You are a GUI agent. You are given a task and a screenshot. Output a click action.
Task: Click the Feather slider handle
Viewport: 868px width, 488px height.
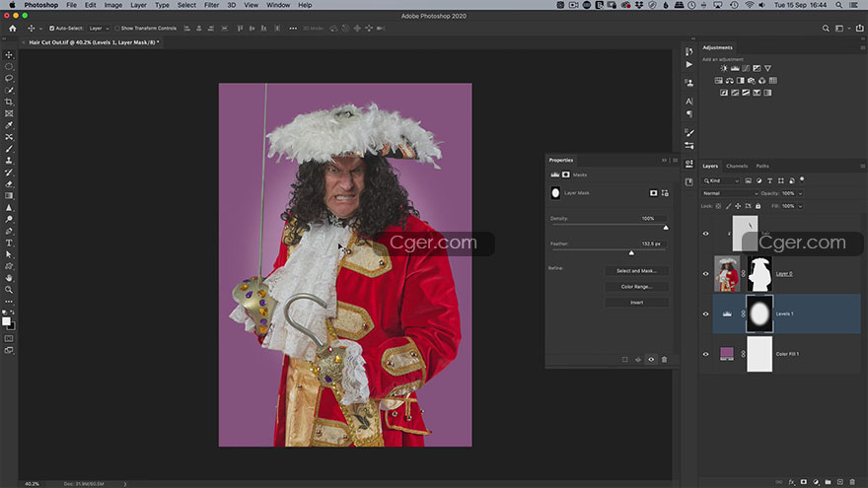coord(631,252)
